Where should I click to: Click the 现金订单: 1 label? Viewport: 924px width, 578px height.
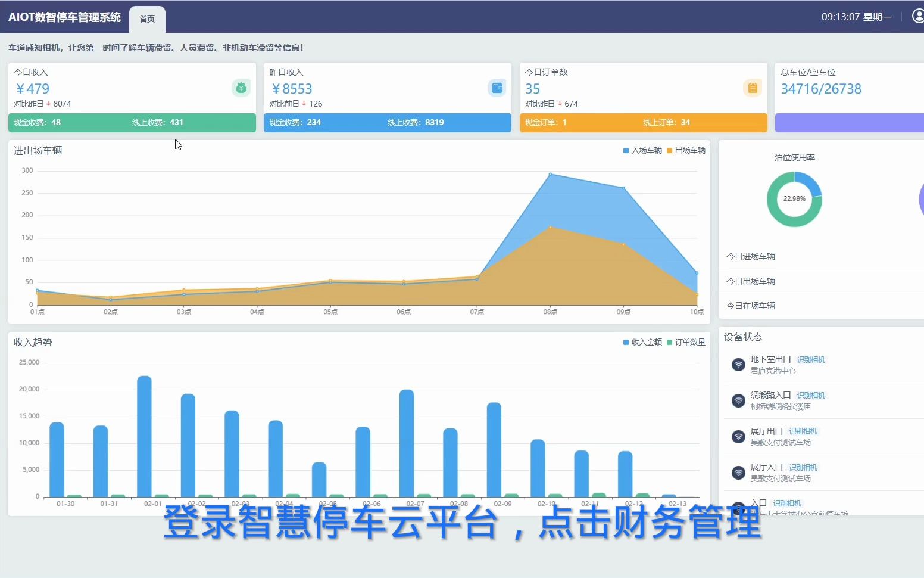pyautogui.click(x=546, y=122)
